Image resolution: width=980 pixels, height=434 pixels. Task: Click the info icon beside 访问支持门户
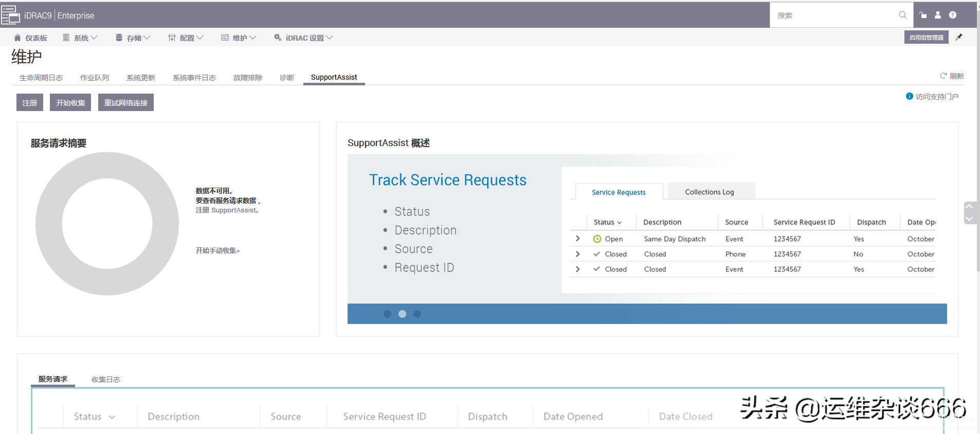point(910,96)
